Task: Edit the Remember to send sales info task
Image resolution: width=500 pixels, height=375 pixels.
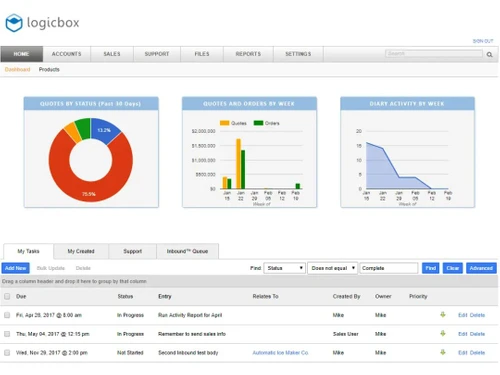Action: (x=463, y=334)
